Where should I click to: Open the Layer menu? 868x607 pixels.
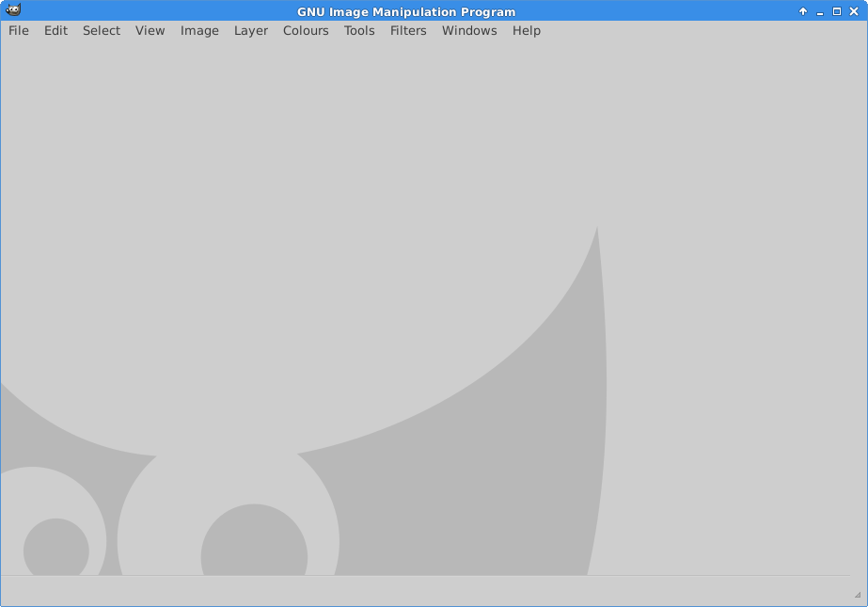(251, 30)
